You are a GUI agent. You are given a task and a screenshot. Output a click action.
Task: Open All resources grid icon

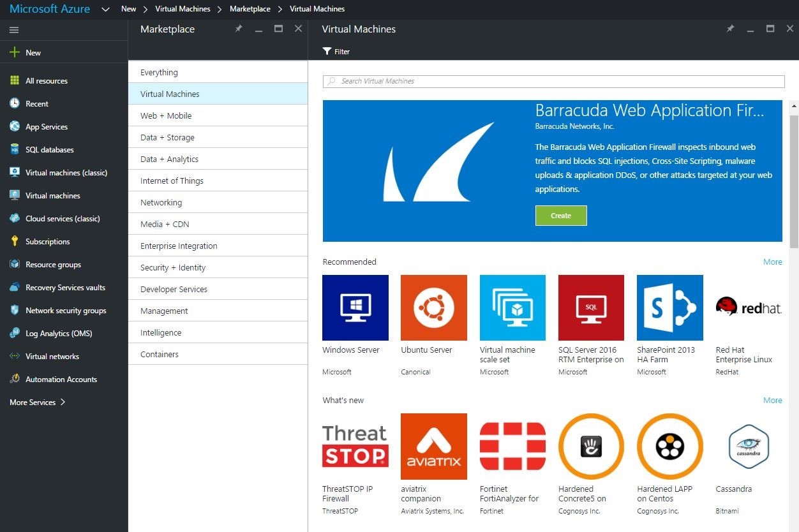pos(15,80)
